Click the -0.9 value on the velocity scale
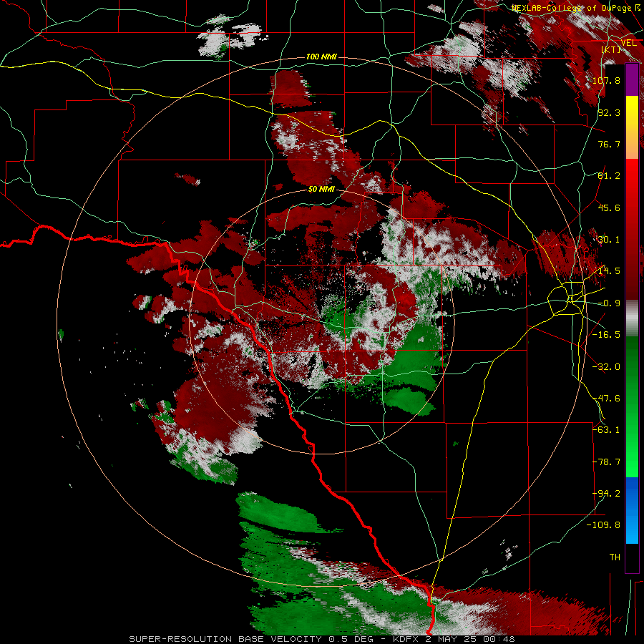This screenshot has height=644, width=644. click(609, 303)
